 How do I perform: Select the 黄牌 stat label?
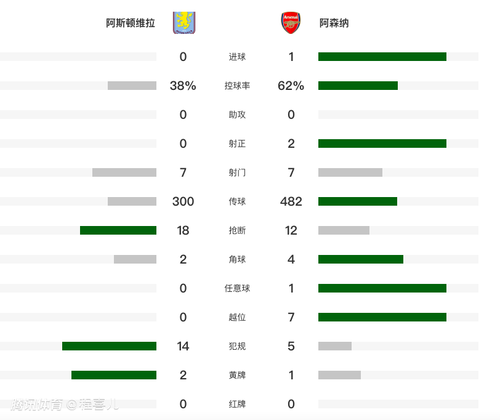click(237, 375)
